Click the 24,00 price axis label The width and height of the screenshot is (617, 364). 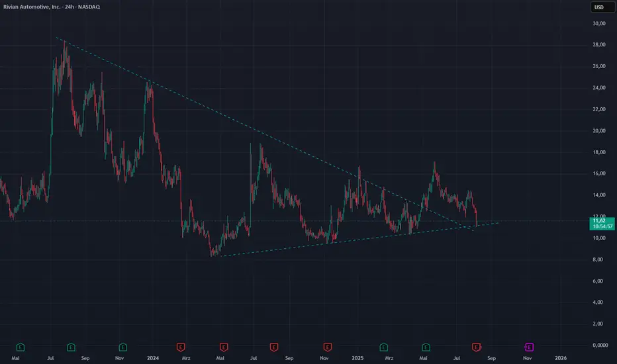click(599, 88)
